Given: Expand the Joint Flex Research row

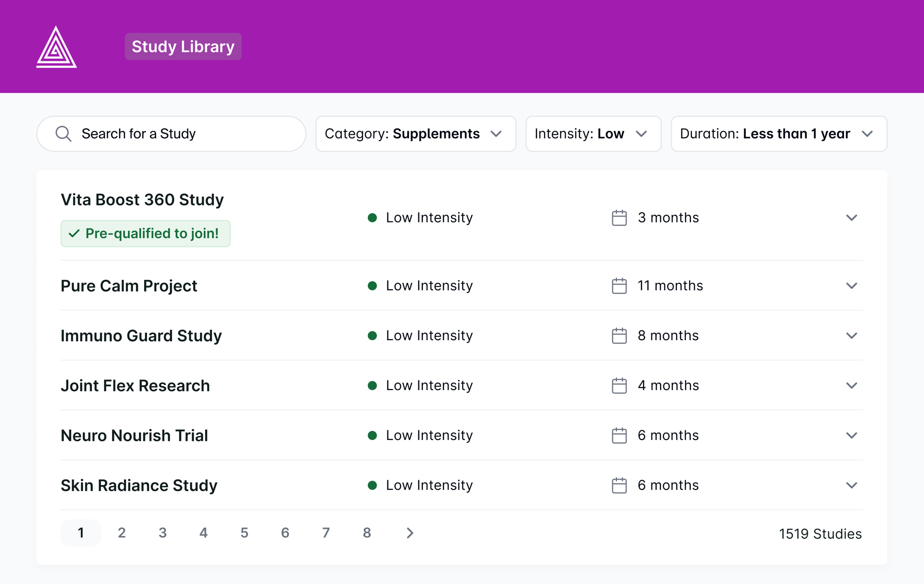Looking at the screenshot, I should pos(851,385).
